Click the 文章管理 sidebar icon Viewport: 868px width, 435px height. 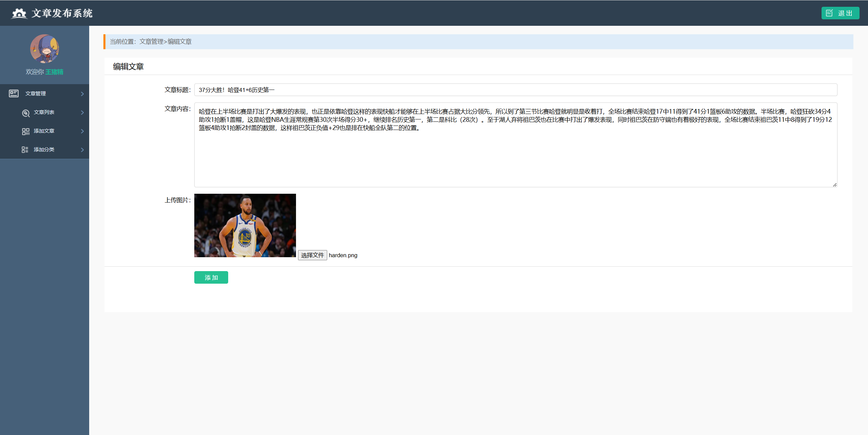click(14, 93)
